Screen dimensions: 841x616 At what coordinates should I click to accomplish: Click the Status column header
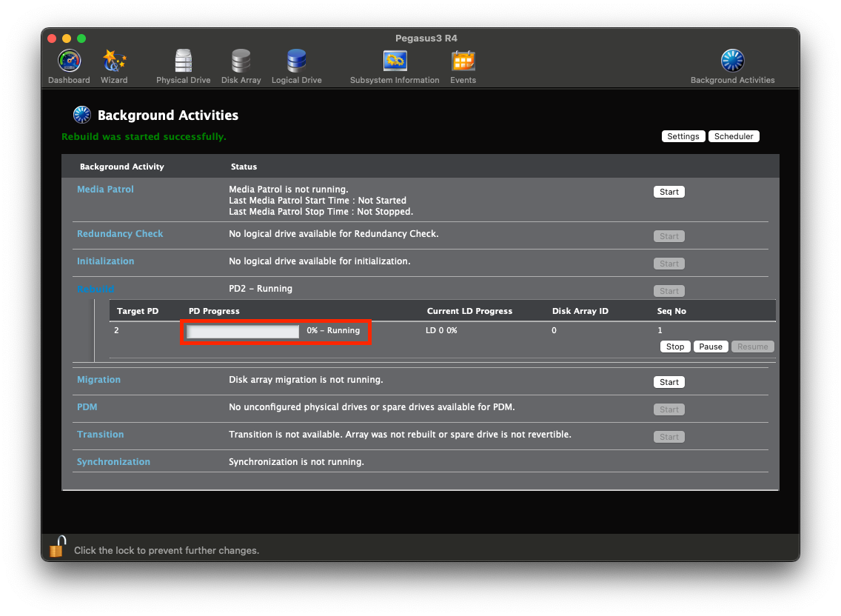pos(244,167)
